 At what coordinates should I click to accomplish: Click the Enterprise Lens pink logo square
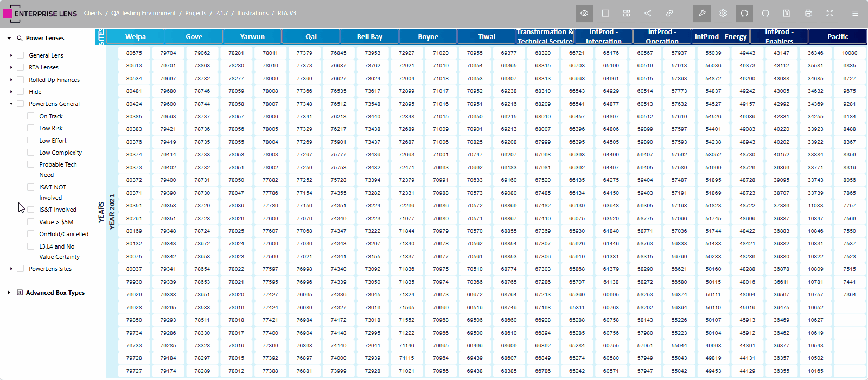coord(8,13)
